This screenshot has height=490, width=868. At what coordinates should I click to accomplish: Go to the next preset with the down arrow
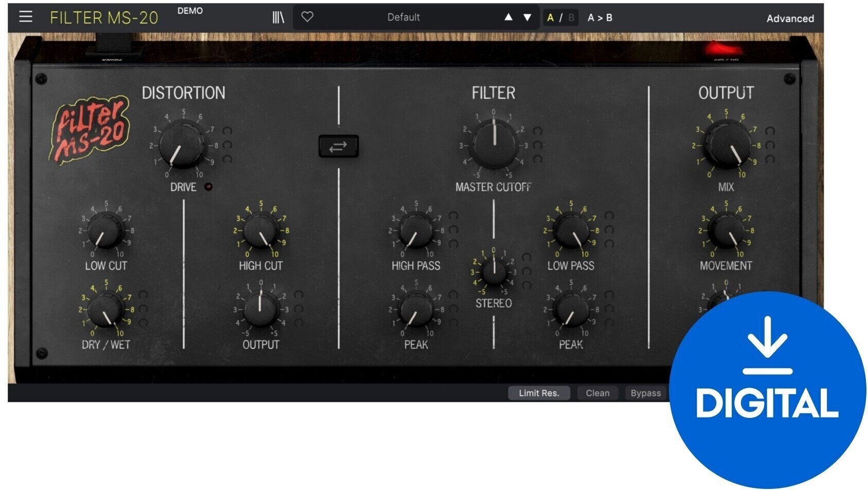click(x=527, y=16)
